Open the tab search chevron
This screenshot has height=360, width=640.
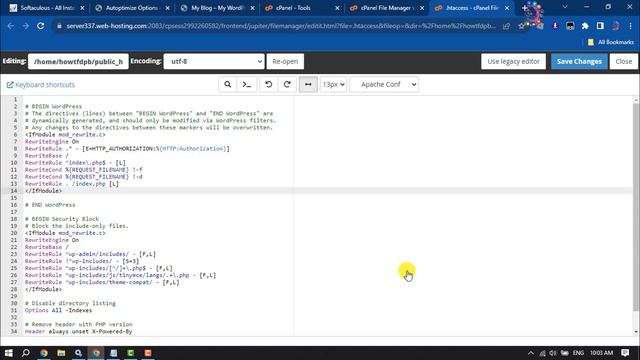(x=565, y=7)
